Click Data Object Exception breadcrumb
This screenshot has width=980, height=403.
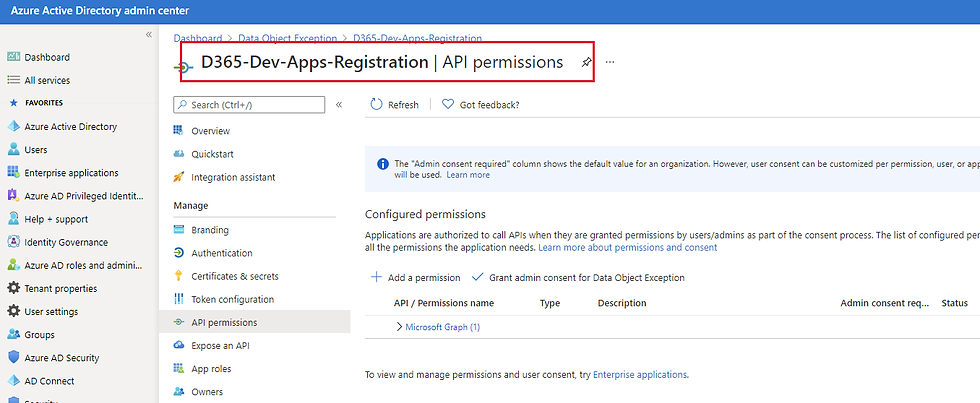pos(288,38)
